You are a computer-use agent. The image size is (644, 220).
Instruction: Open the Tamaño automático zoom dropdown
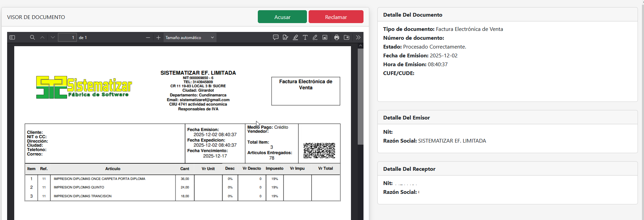[x=190, y=37]
